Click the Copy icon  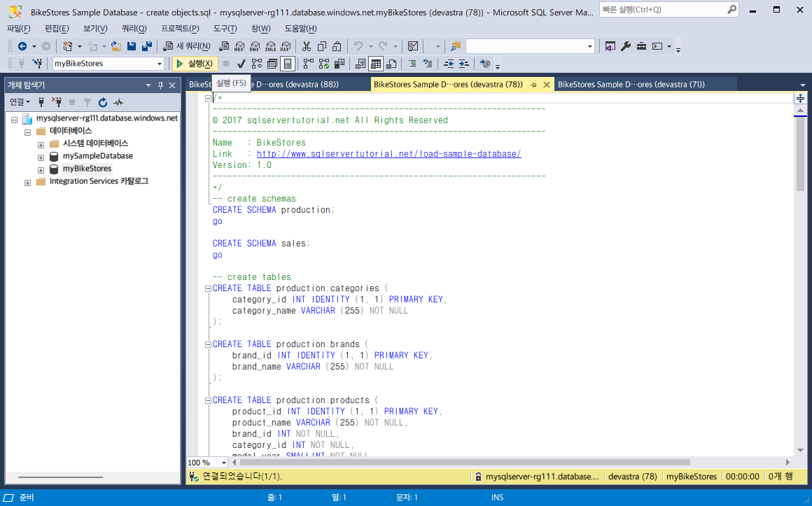point(322,47)
